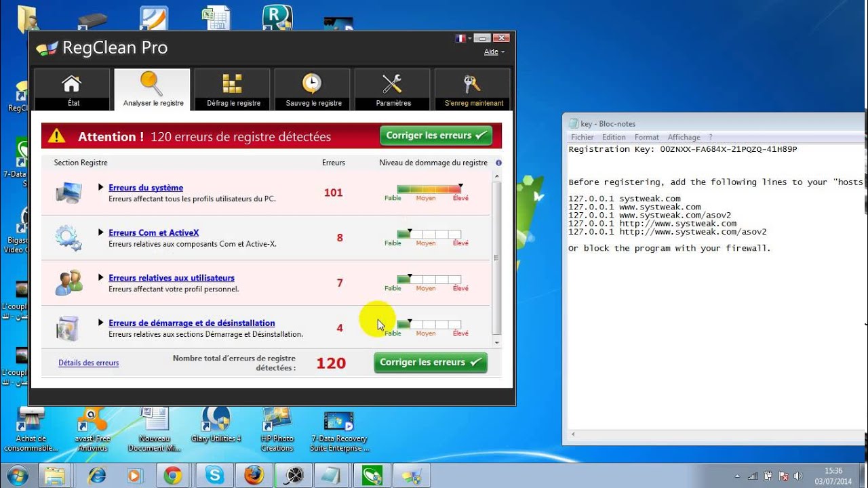Open the Défrag le registre tab
The width and height of the screenshot is (868, 488).
click(x=233, y=89)
